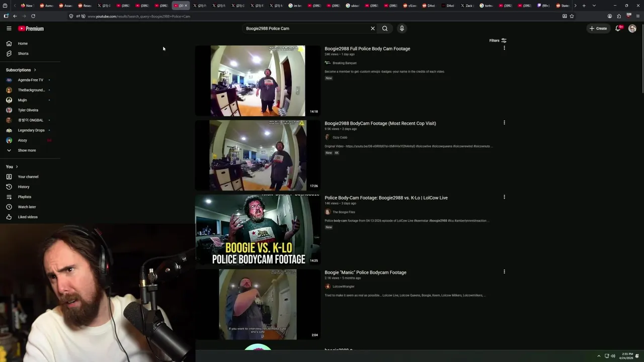Open the browser application menu
The image size is (644, 362).
pyautogui.click(x=638, y=16)
